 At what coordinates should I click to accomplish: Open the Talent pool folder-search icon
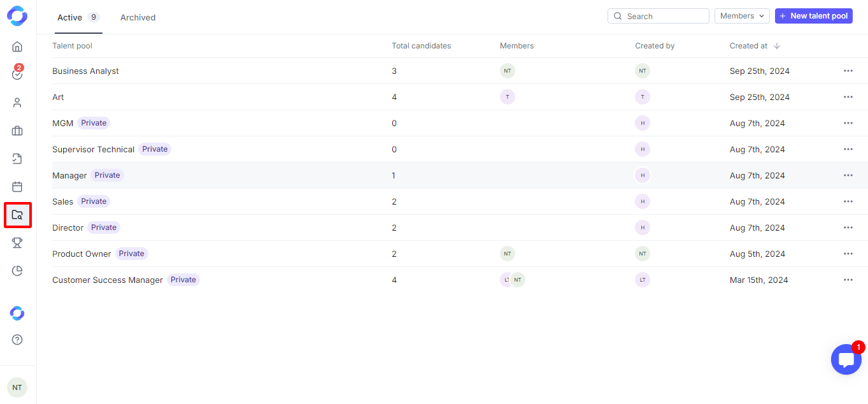[x=17, y=215]
